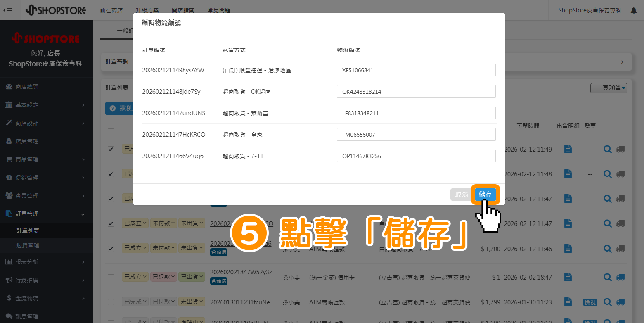Viewport: 644px width, 323px height.
Task: Select the shipping detail document icon for order 2026-02-12 11:49
Action: tap(568, 149)
